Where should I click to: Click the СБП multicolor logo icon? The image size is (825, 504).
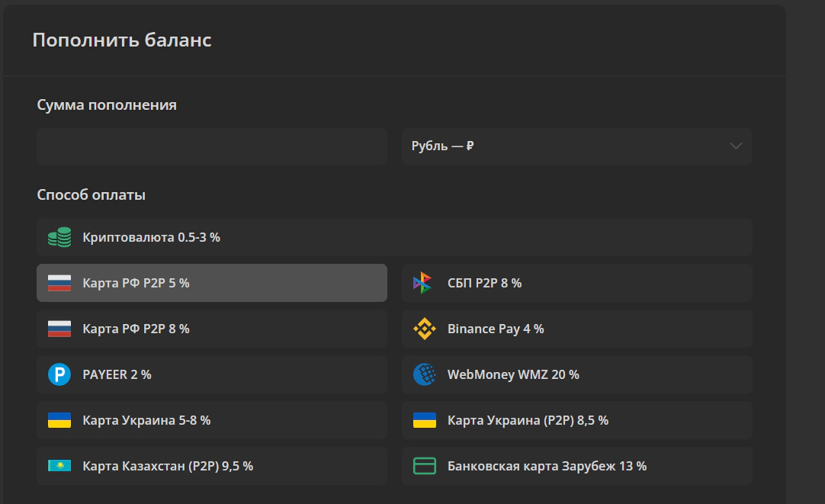423,283
